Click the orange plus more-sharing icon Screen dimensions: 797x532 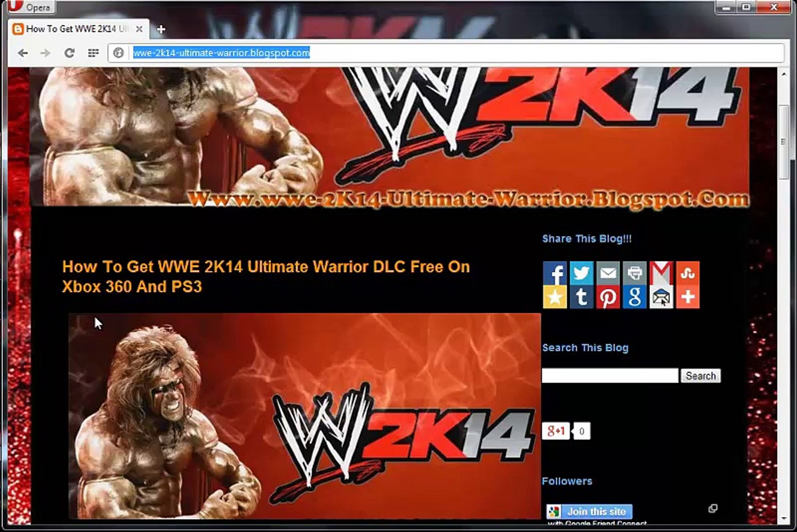[x=688, y=297]
